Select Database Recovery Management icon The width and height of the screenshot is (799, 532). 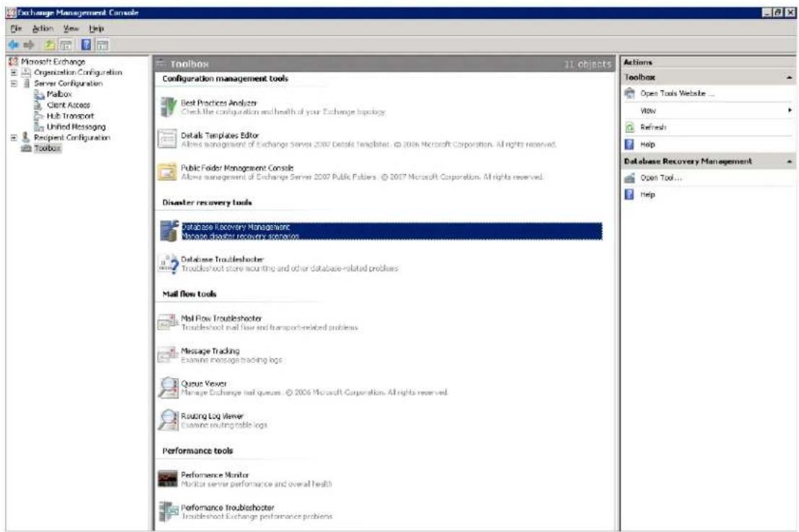tap(168, 231)
